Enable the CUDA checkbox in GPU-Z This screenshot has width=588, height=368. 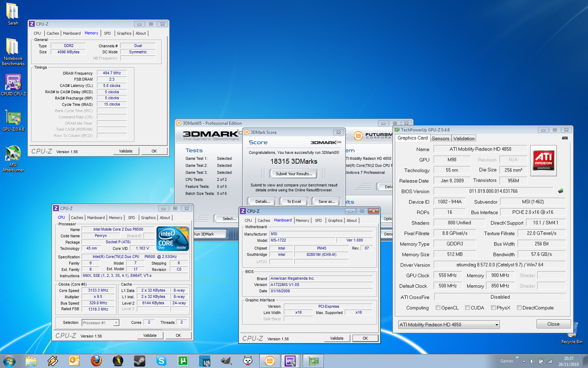467,308
